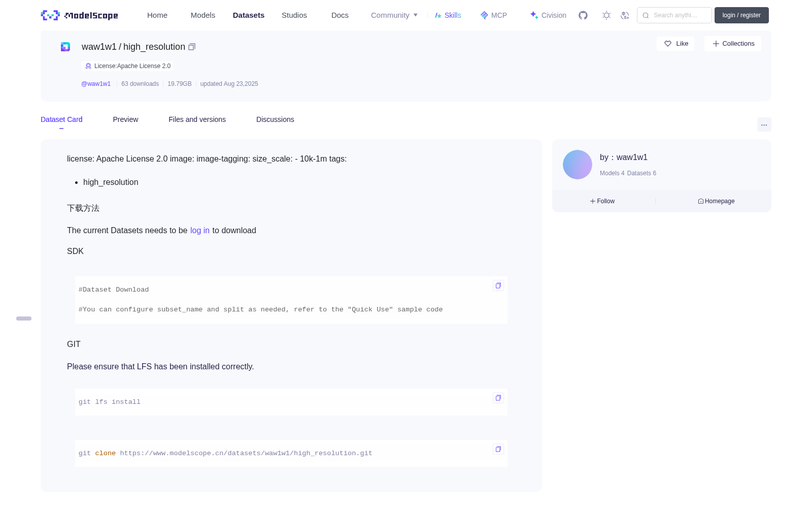
Task: Open the Discussions tab
Action: tap(275, 119)
